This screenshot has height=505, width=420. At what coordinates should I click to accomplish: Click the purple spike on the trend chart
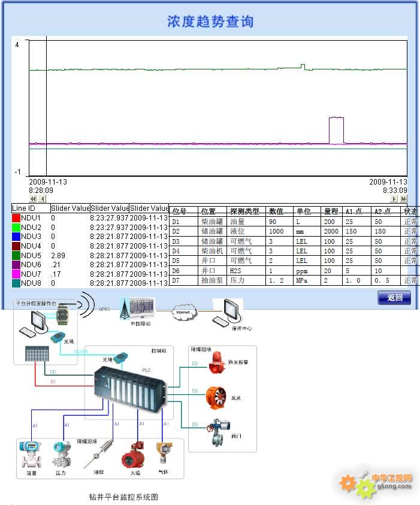[x=336, y=131]
